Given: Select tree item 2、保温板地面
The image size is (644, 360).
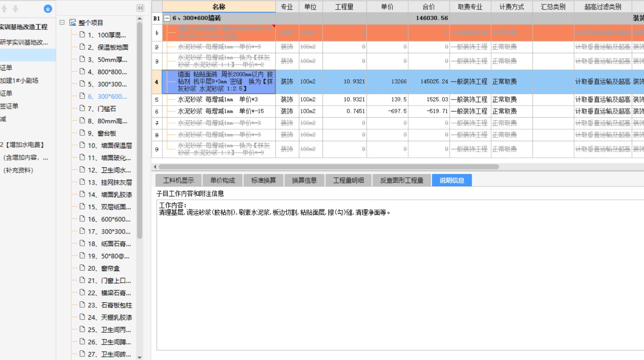Looking at the screenshot, I should pos(108,47).
